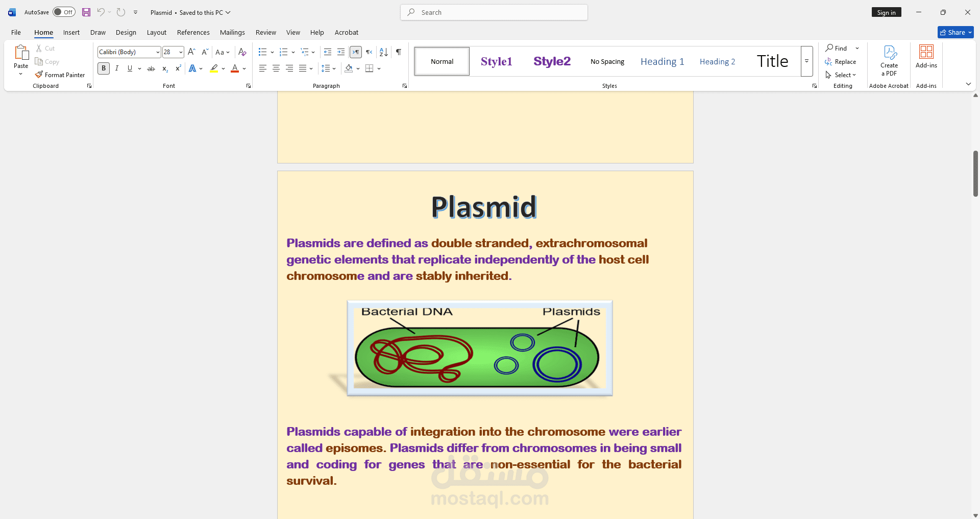Apply the Style1 style
Screen dimensions: 980x519
tap(497, 61)
